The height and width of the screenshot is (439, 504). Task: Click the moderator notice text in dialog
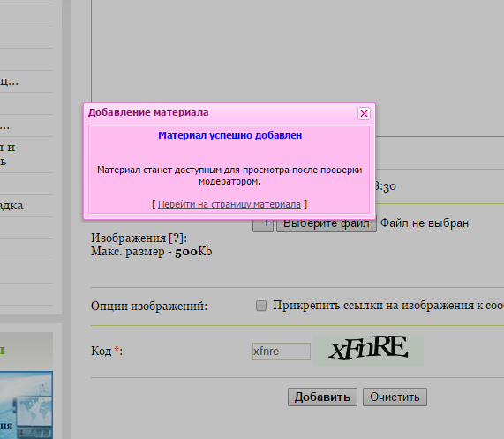click(x=229, y=176)
